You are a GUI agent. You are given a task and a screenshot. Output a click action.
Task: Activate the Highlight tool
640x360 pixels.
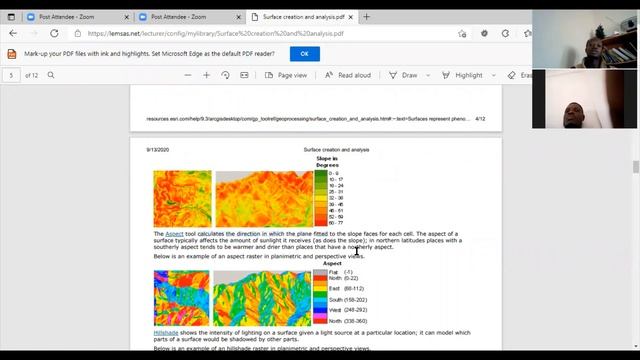(x=462, y=75)
